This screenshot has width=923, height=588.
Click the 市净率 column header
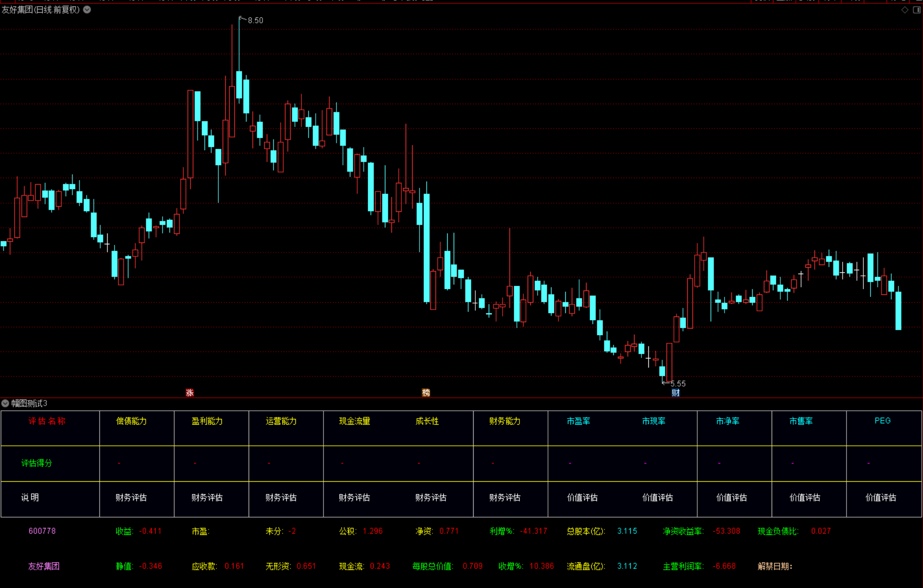tap(728, 421)
